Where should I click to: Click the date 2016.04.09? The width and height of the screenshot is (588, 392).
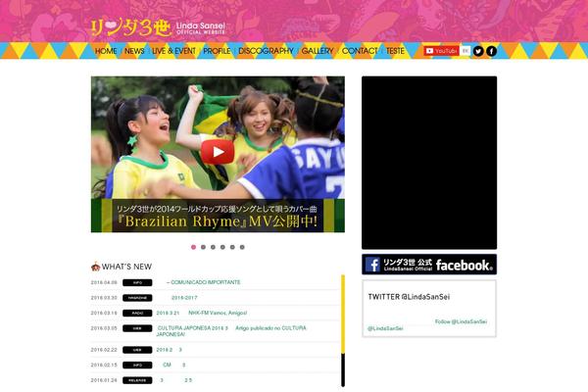click(x=104, y=282)
